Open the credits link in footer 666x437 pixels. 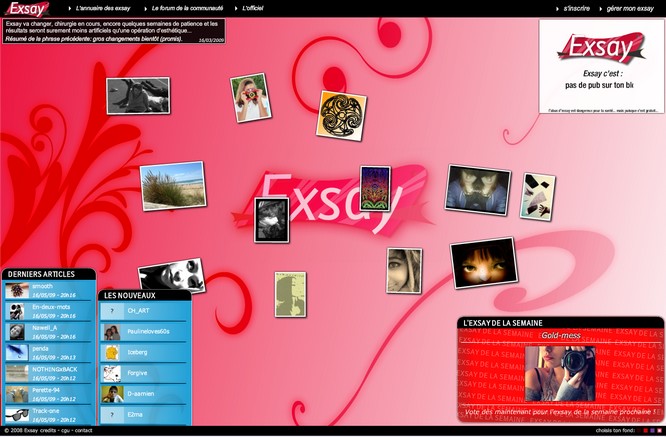(48, 431)
